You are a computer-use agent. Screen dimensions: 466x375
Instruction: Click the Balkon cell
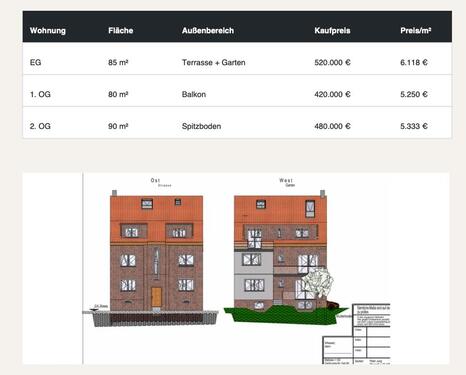click(x=194, y=94)
